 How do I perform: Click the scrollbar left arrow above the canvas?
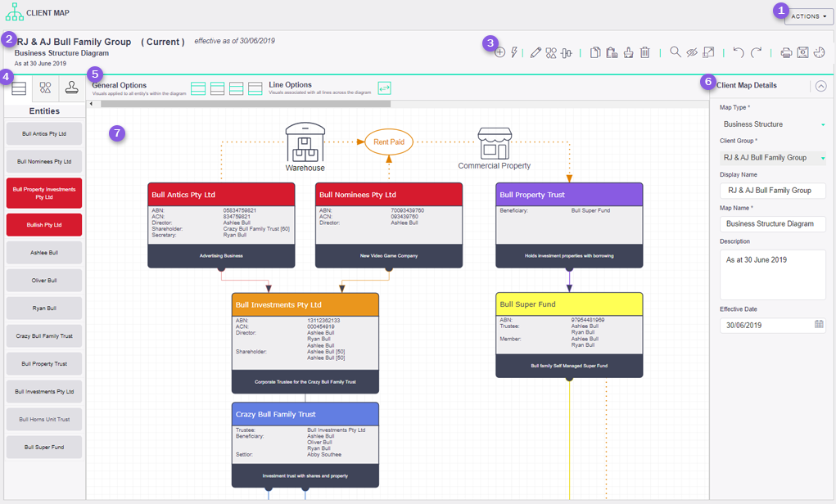click(91, 104)
